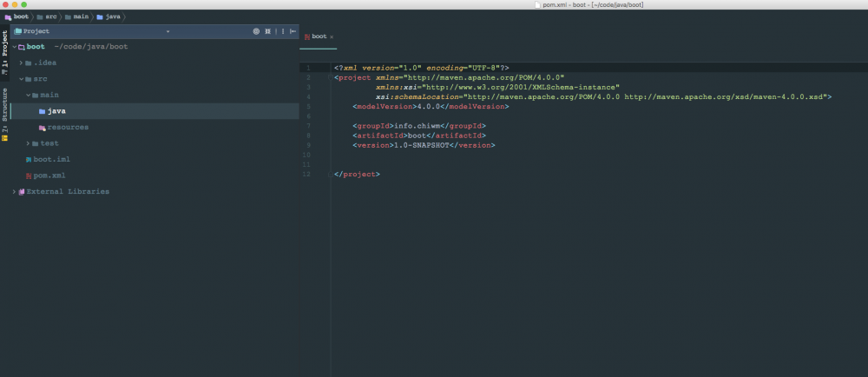Select the java folder in project tree
Screen dimensions: 868x377
coord(56,111)
